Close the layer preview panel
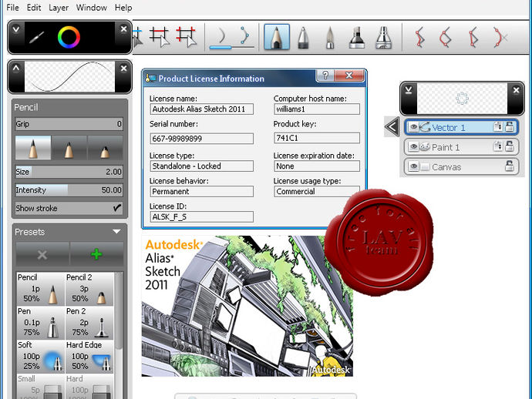The width and height of the screenshot is (532, 399). pyautogui.click(x=516, y=90)
